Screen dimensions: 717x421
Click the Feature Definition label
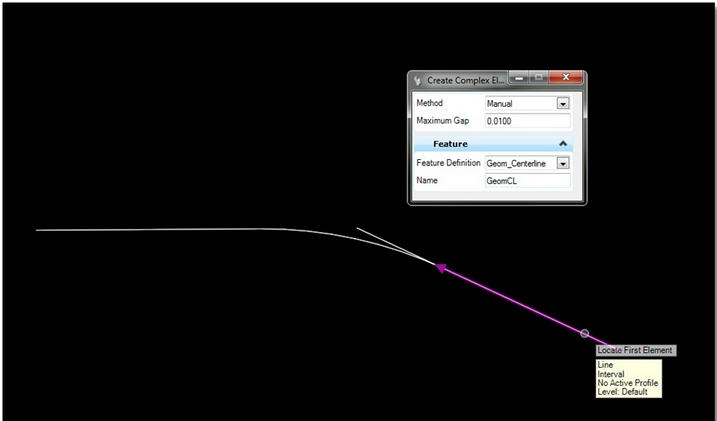[448, 163]
